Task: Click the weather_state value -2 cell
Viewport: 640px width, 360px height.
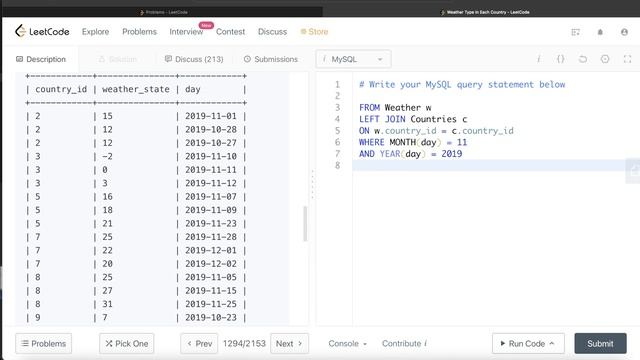Action: click(x=107, y=156)
